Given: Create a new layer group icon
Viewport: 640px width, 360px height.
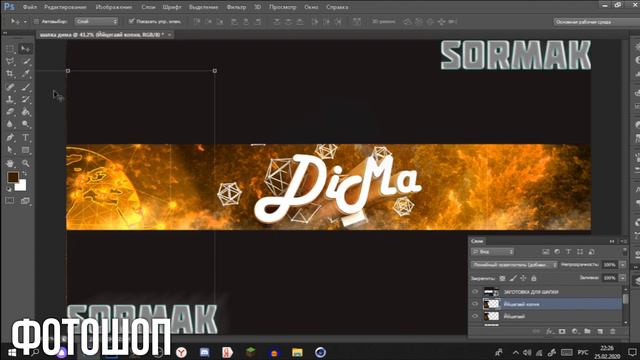Looking at the screenshot, I should click(587, 331).
